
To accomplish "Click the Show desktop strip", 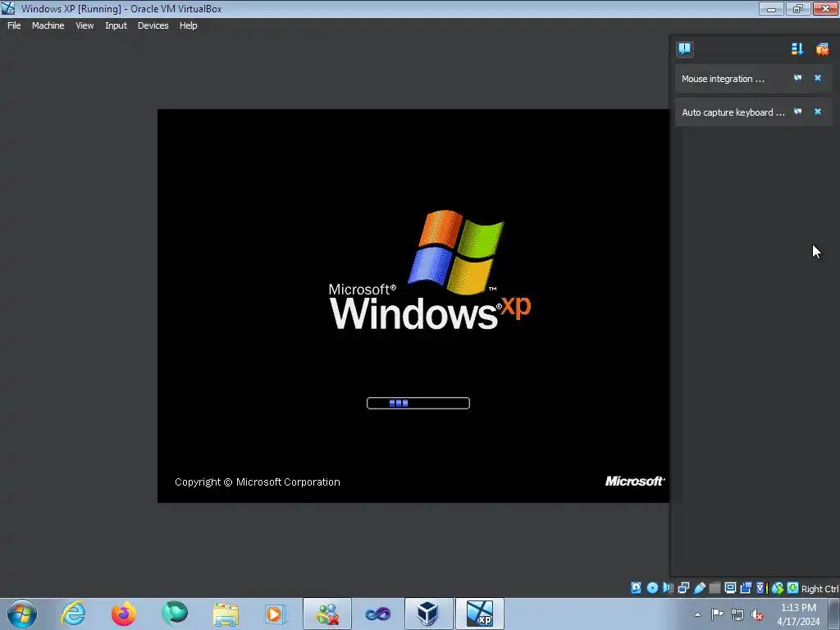I will point(834,614).
